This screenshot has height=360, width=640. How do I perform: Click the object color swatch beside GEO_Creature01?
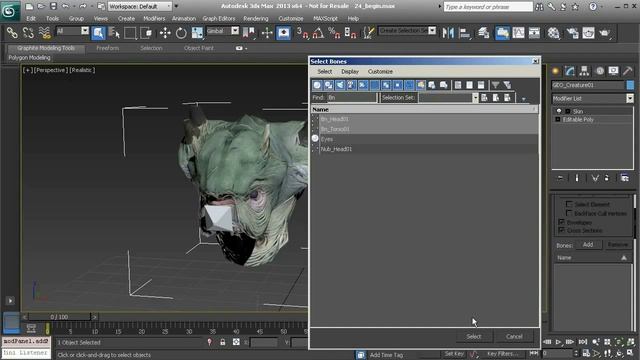pyautogui.click(x=630, y=85)
